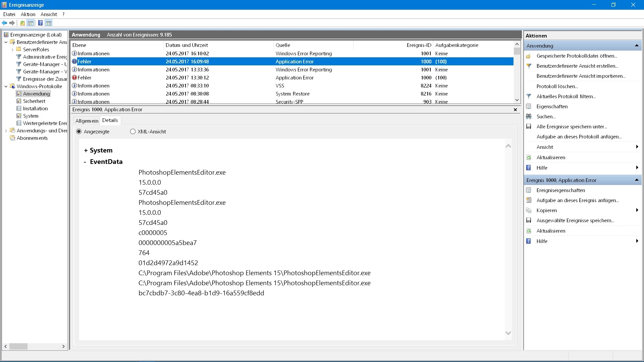Screen dimensions: 644x362
Task: Select the Sicherheit log in the tree
Action: [34, 101]
